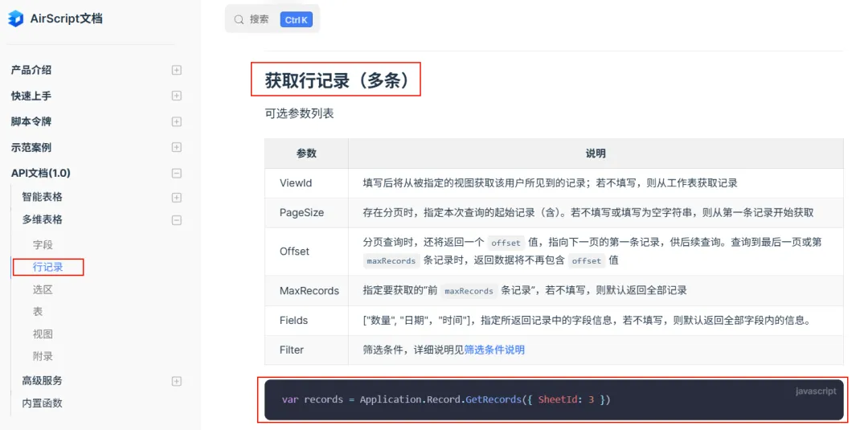The width and height of the screenshot is (868, 430).
Task: Click the Fields parameter cell
Action: (307, 321)
